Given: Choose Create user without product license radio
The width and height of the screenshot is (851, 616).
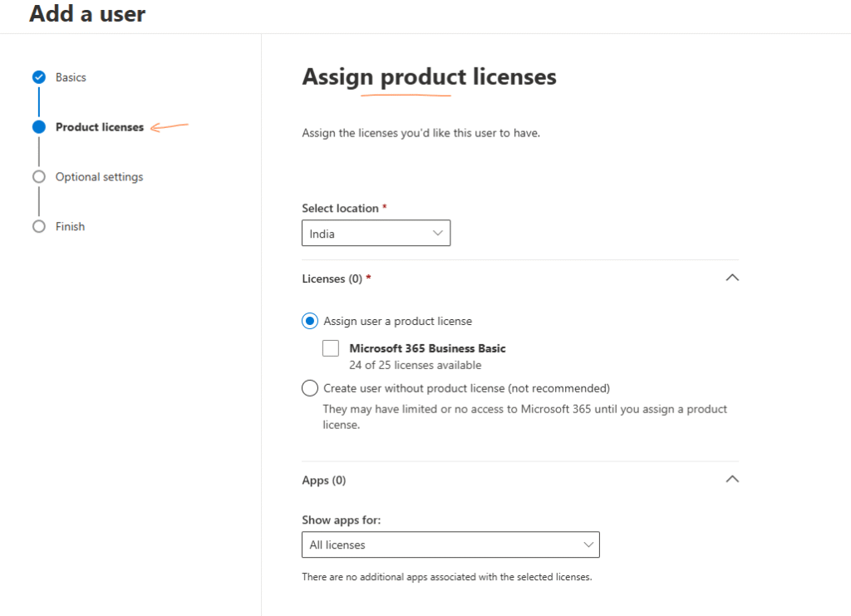Looking at the screenshot, I should point(310,388).
